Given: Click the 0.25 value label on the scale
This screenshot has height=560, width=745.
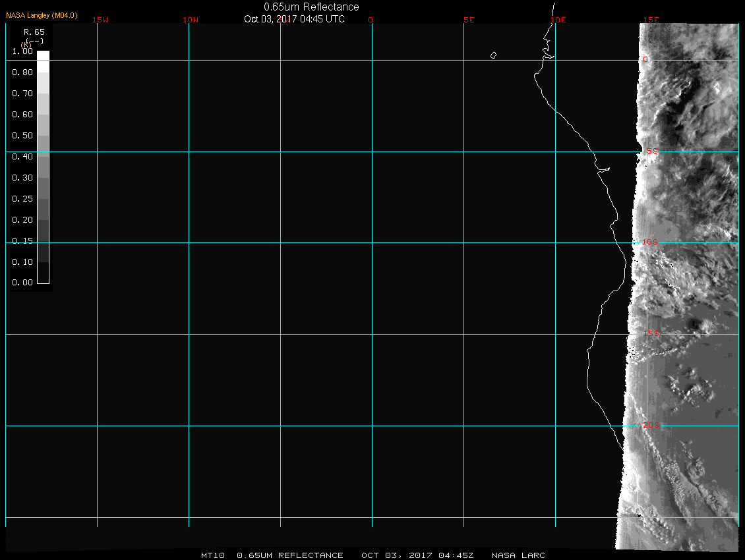Looking at the screenshot, I should click(22, 199).
